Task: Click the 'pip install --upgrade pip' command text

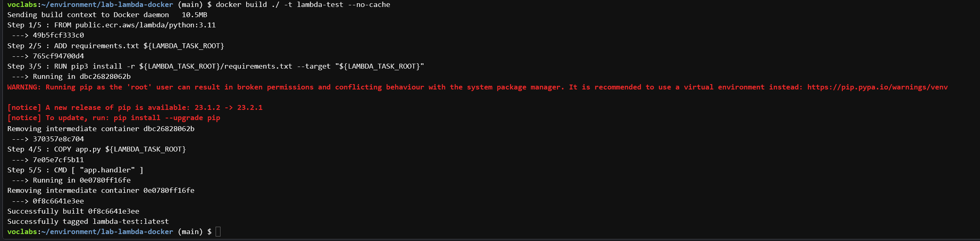Action: pyautogui.click(x=167, y=118)
